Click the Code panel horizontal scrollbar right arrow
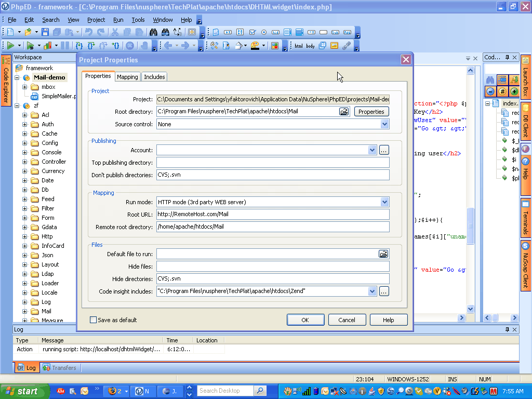 click(x=514, y=317)
